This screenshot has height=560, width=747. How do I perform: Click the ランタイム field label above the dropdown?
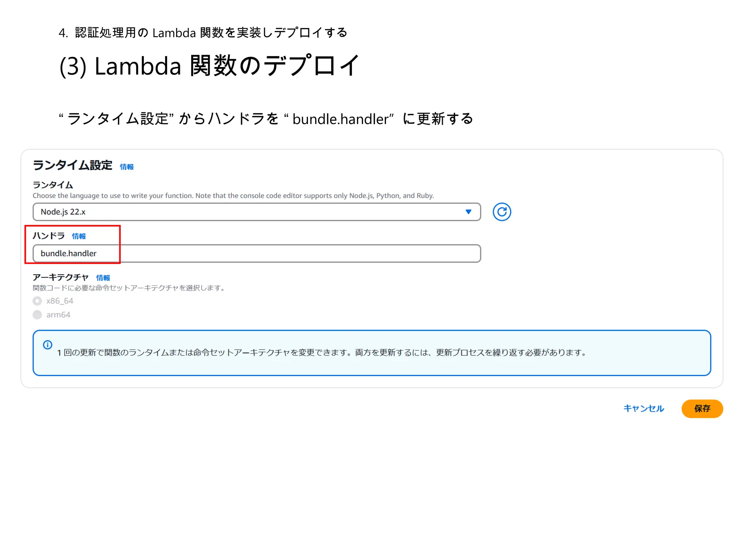[53, 185]
